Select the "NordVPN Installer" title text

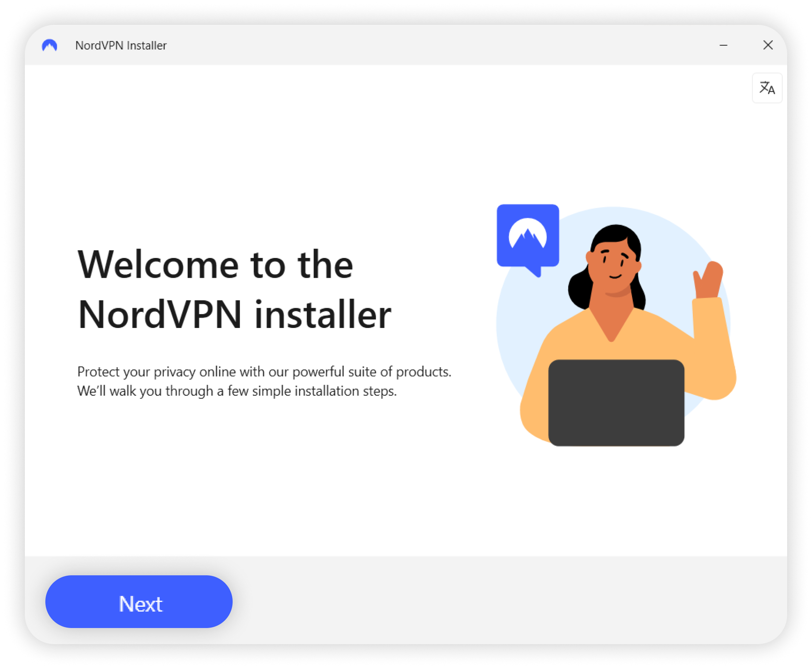121,45
